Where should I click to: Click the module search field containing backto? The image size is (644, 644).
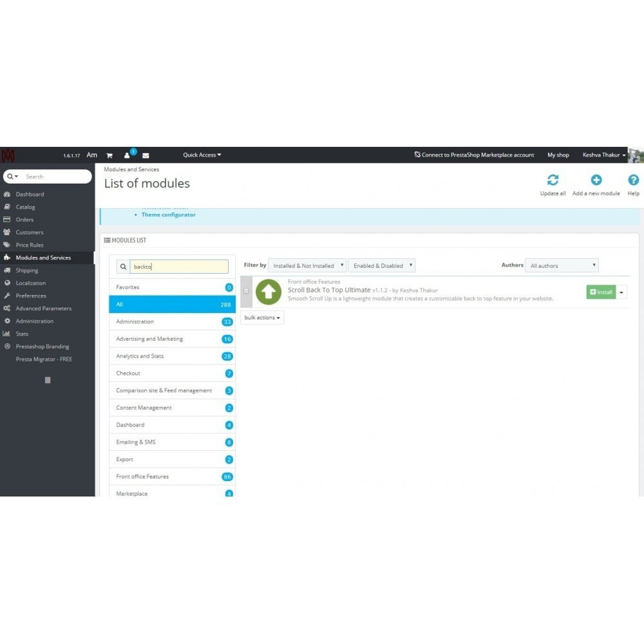tap(179, 267)
